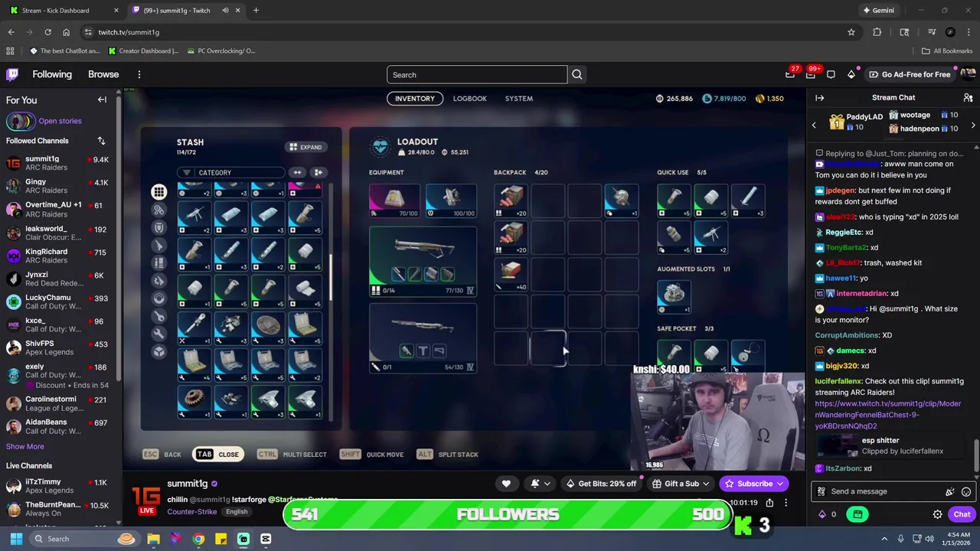The height and width of the screenshot is (551, 980).
Task: Open the user avatar menu
Action: point(968,74)
